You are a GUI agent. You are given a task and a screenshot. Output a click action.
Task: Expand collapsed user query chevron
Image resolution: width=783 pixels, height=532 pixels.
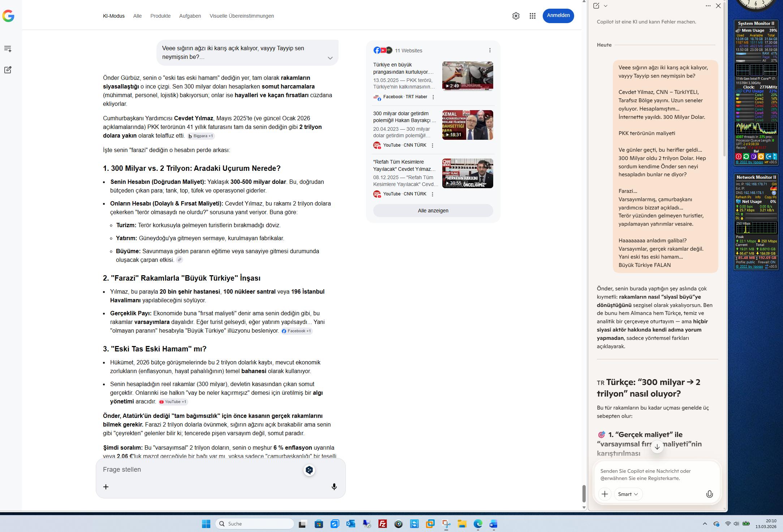(330, 58)
